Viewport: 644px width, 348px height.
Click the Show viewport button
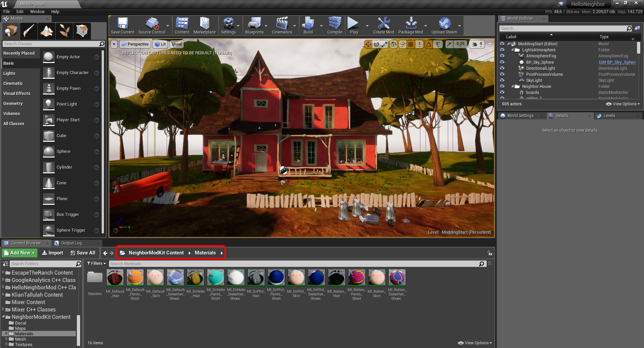176,44
